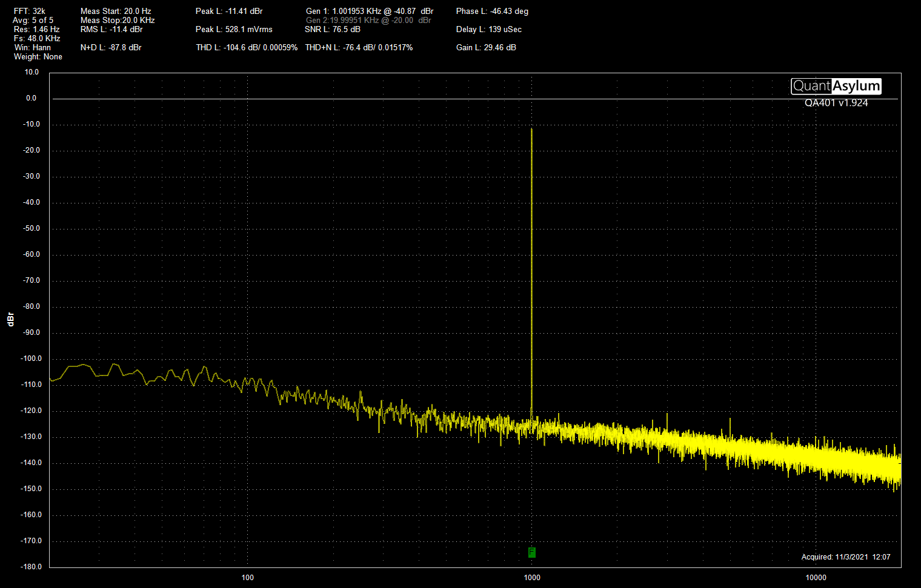Viewport: 921px width, 588px height.
Task: Click the green F fundamental marker
Action: point(531,552)
